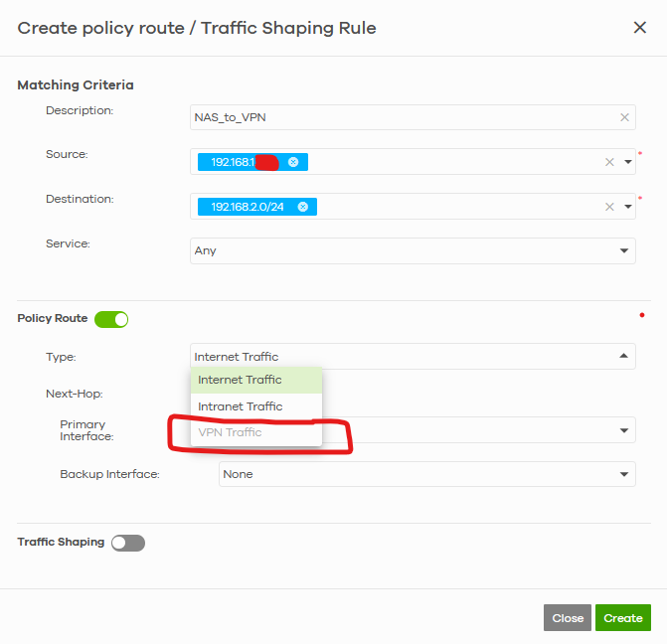
Task: Expand the Source dropdown arrow
Action: [x=627, y=162]
